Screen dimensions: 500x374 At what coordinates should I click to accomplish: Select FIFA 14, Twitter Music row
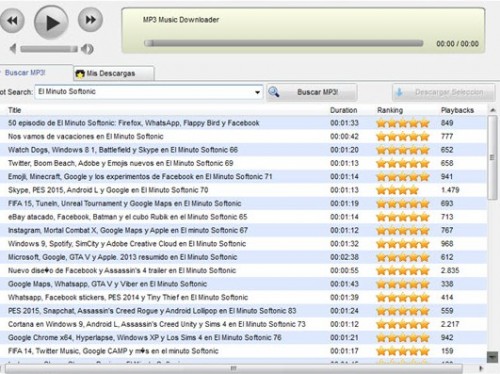(x=243, y=351)
